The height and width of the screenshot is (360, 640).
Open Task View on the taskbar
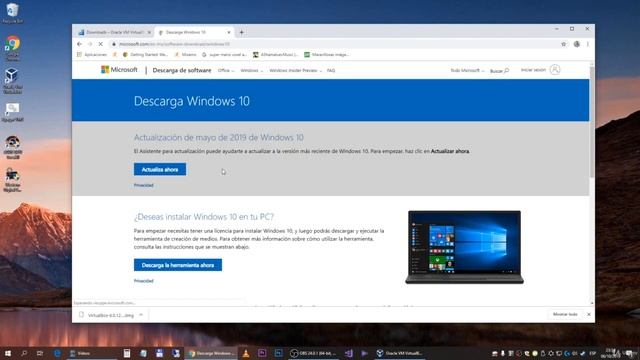click(40, 353)
